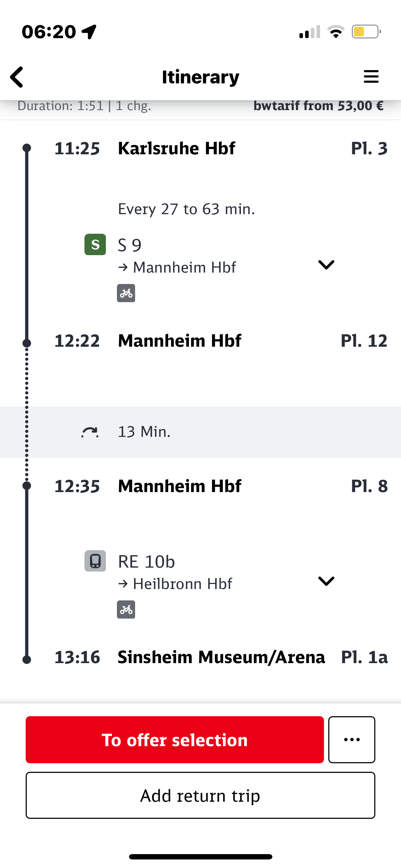Viewport: 401px width, 868px height.
Task: Tap the bicycle icon under S 9
Action: (126, 293)
